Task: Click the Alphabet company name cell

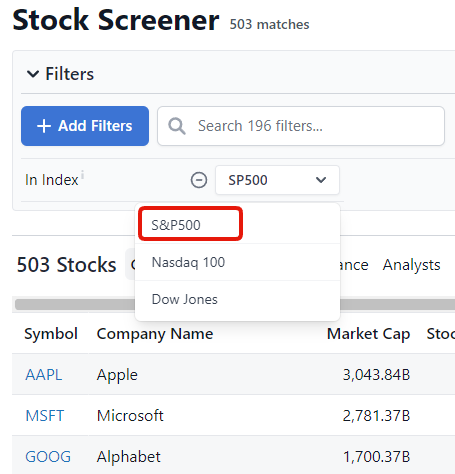Action: click(129, 457)
